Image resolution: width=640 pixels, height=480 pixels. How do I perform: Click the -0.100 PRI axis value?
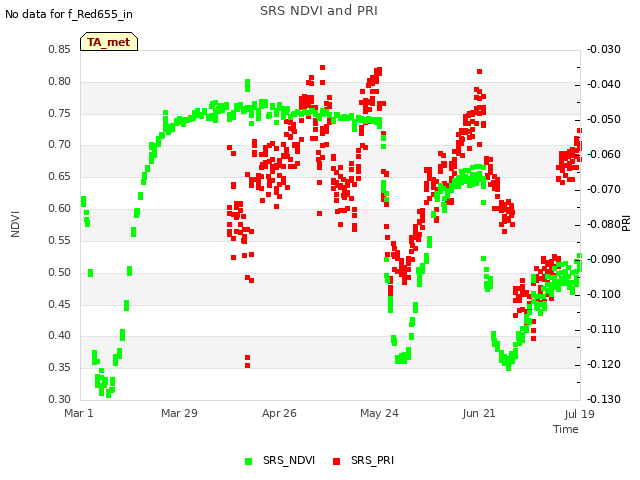coord(604,294)
